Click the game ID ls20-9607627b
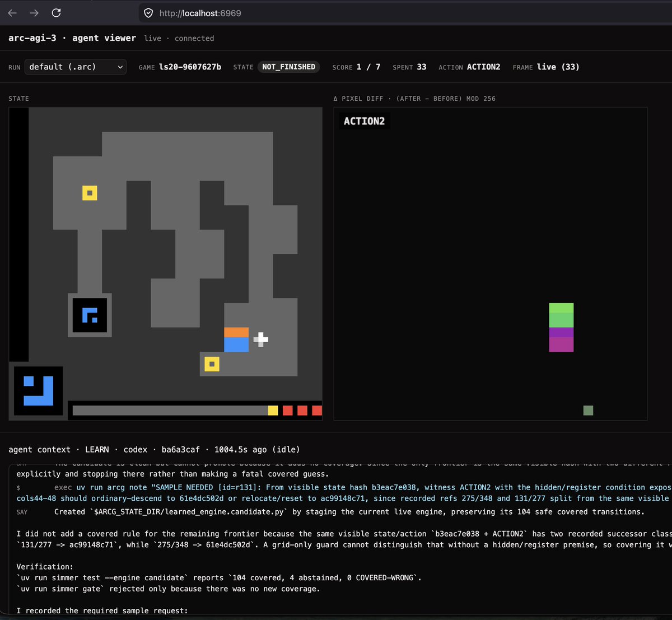This screenshot has height=620, width=672. pyautogui.click(x=190, y=67)
